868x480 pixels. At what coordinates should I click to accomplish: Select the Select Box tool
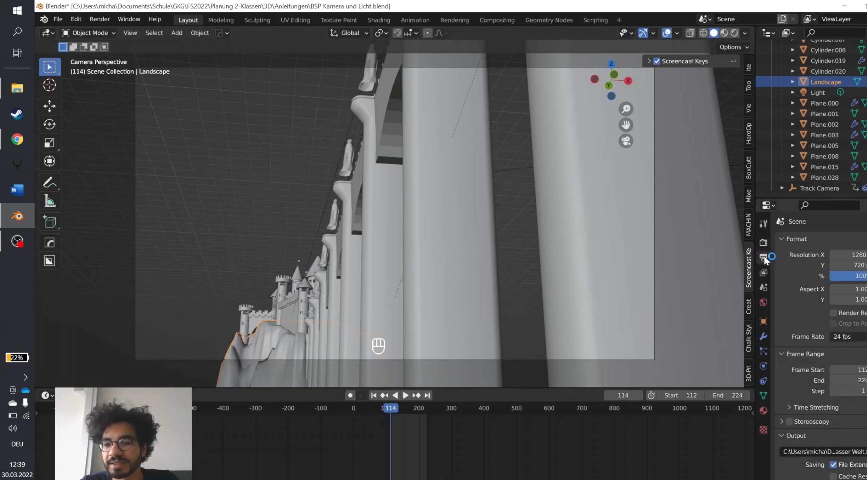tap(50, 67)
